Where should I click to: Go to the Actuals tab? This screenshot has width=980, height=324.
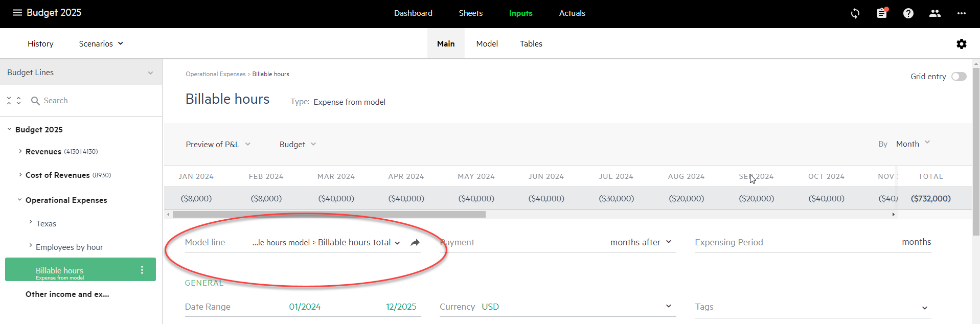572,13
